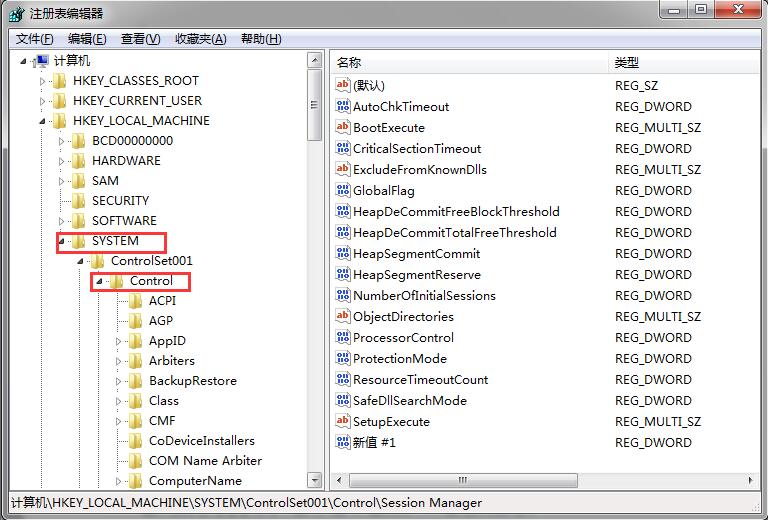
Task: Select the ResourceTimeoutCount value name
Action: coord(420,379)
